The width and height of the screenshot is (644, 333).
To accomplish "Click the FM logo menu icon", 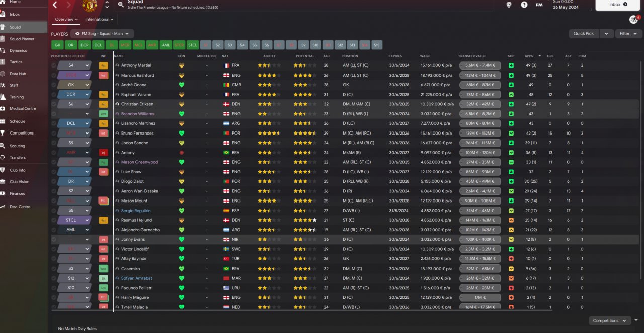I will [x=539, y=5].
